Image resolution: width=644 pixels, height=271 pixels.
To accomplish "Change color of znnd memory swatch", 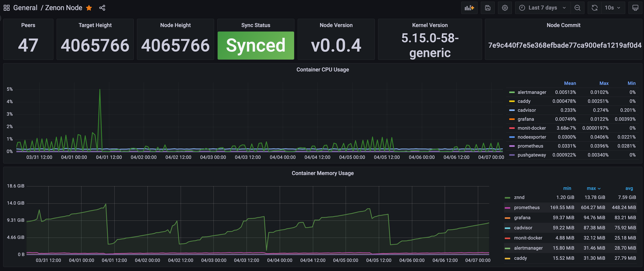I will click(x=507, y=198).
